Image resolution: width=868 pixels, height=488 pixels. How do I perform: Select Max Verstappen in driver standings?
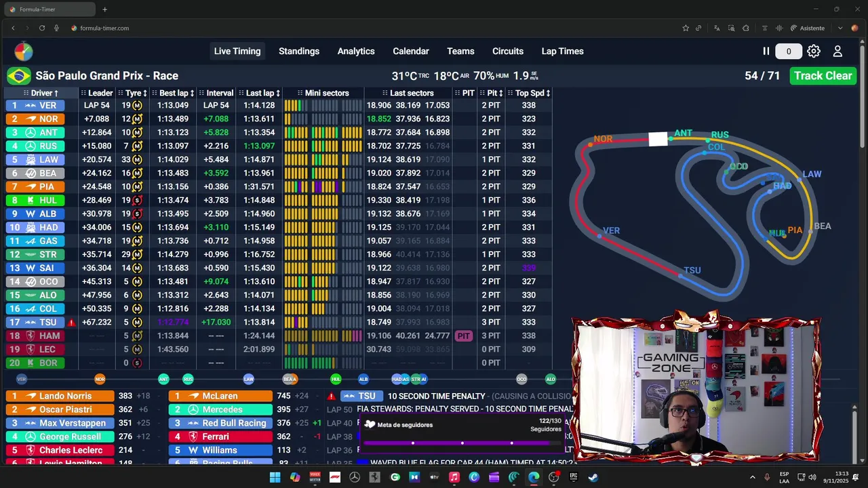click(60, 423)
